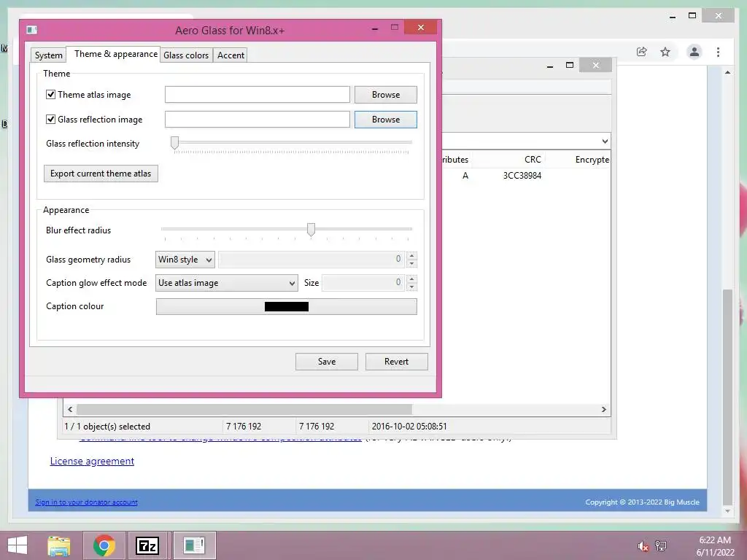Click the Blur effect radius slider handle
The image size is (747, 560).
tap(311, 230)
